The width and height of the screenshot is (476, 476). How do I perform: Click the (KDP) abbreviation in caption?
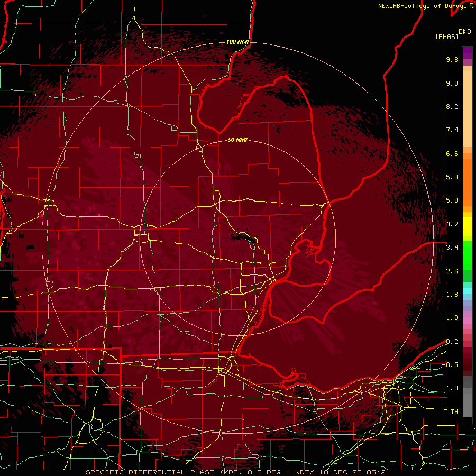pyautogui.click(x=232, y=472)
